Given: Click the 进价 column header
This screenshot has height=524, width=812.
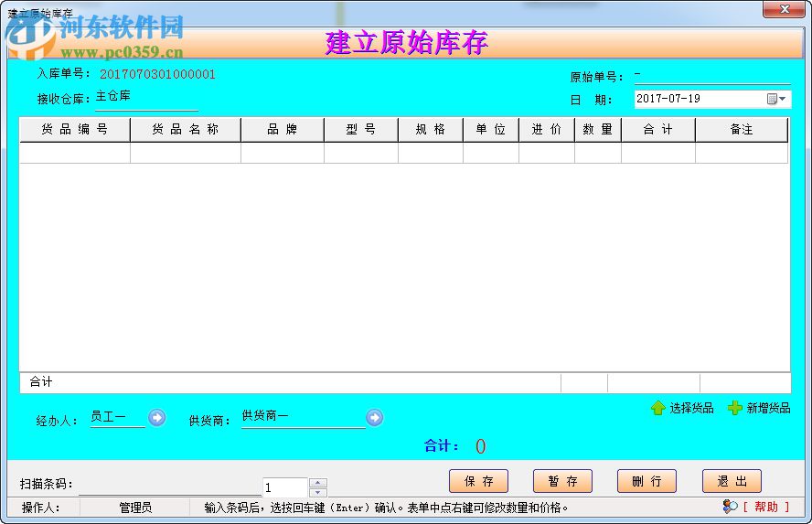Looking at the screenshot, I should click(546, 130).
